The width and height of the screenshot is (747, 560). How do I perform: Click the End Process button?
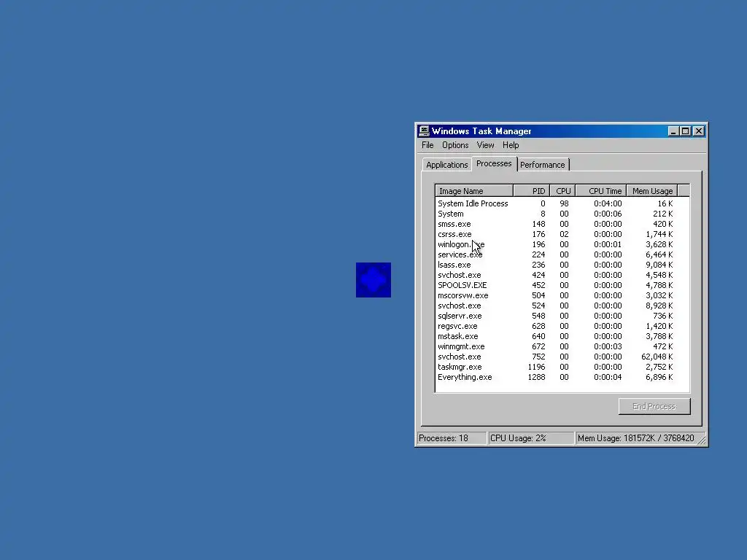pos(654,406)
